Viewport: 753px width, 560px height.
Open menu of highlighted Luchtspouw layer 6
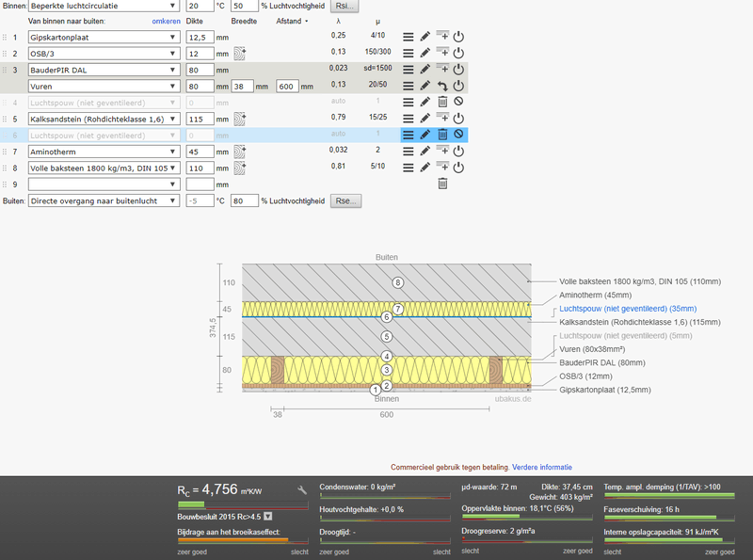click(408, 135)
